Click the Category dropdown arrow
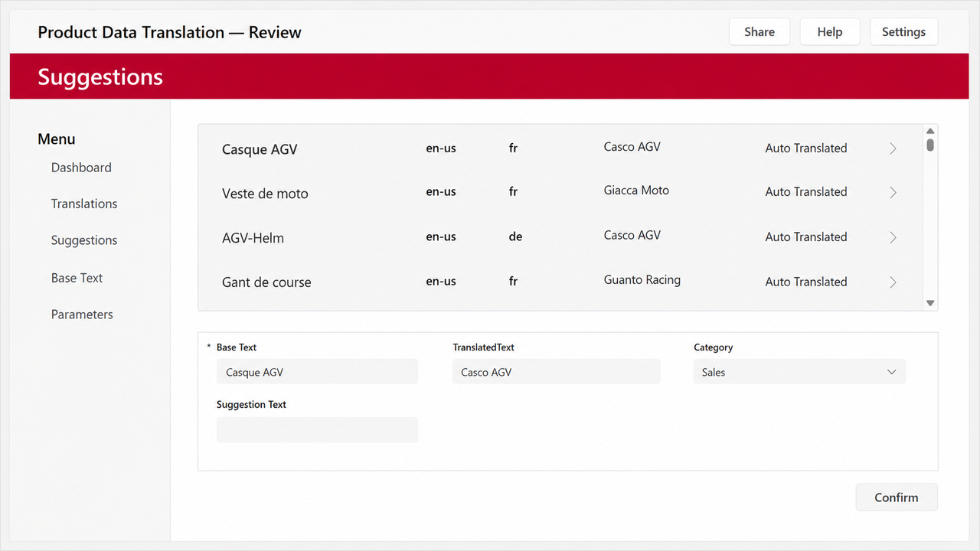The width and height of the screenshot is (980, 551). (x=891, y=372)
